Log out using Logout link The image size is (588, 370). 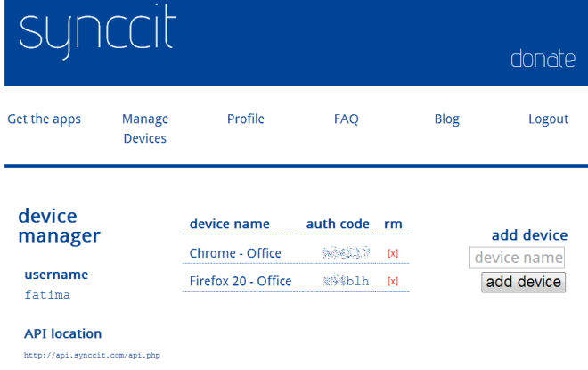coord(548,119)
